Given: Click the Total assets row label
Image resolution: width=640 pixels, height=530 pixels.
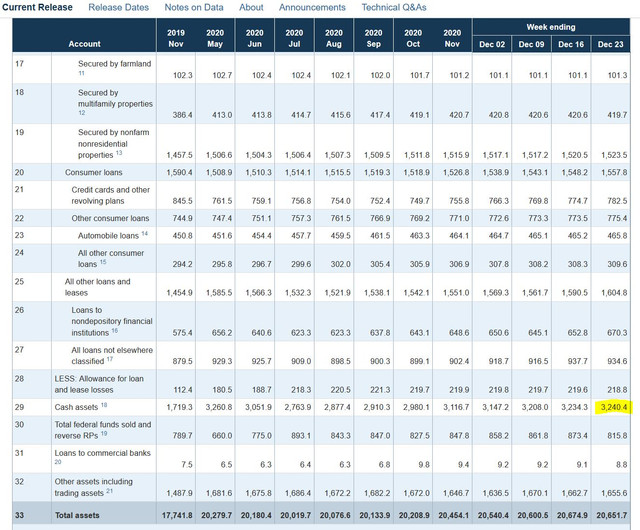Looking at the screenshot, I should click(x=77, y=515).
